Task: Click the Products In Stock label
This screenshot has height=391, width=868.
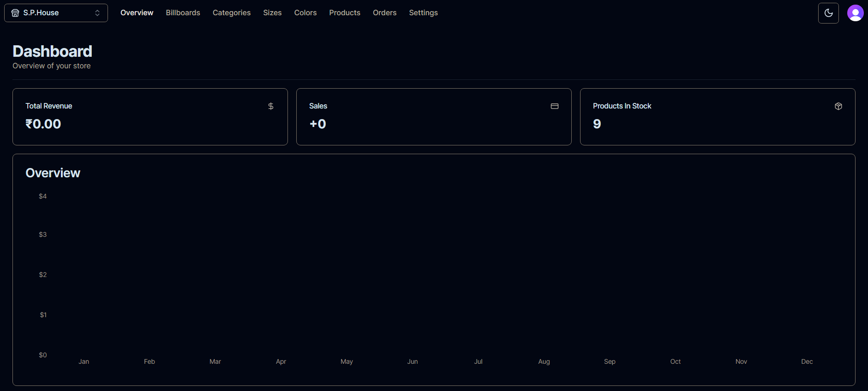Action: click(x=622, y=106)
